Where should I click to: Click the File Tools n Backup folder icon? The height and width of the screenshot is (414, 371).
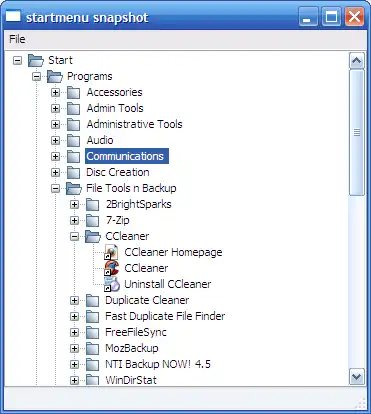tap(74, 188)
